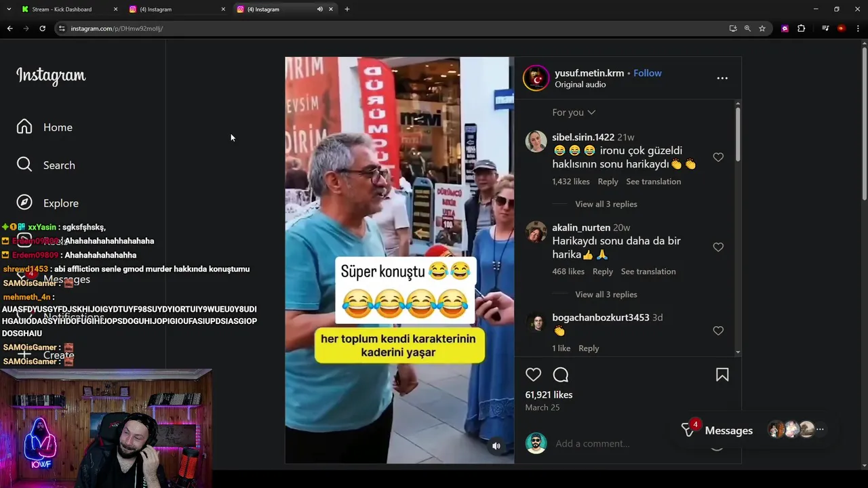
Task: Open yusuf.metin.krm profile avatar
Action: tap(536, 78)
